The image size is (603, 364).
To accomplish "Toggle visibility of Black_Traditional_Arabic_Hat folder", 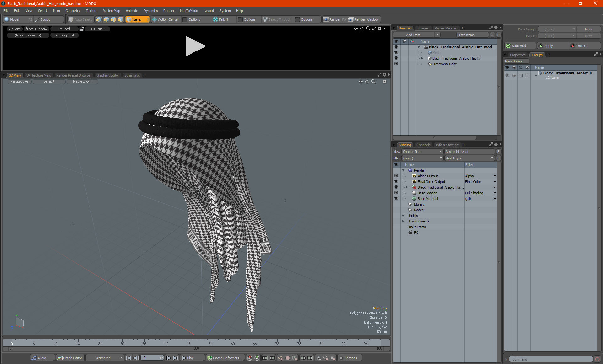I will (x=396, y=58).
